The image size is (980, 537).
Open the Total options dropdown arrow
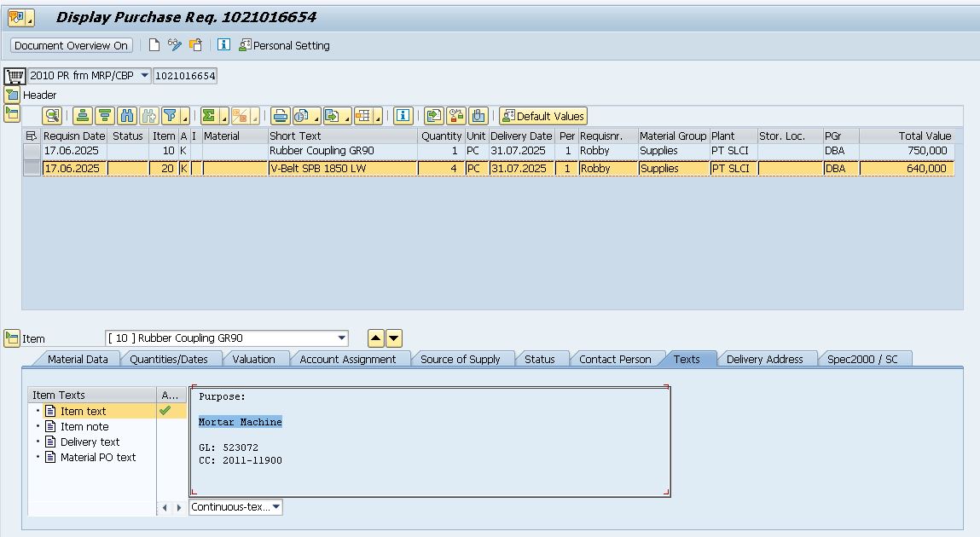pyautogui.click(x=224, y=116)
